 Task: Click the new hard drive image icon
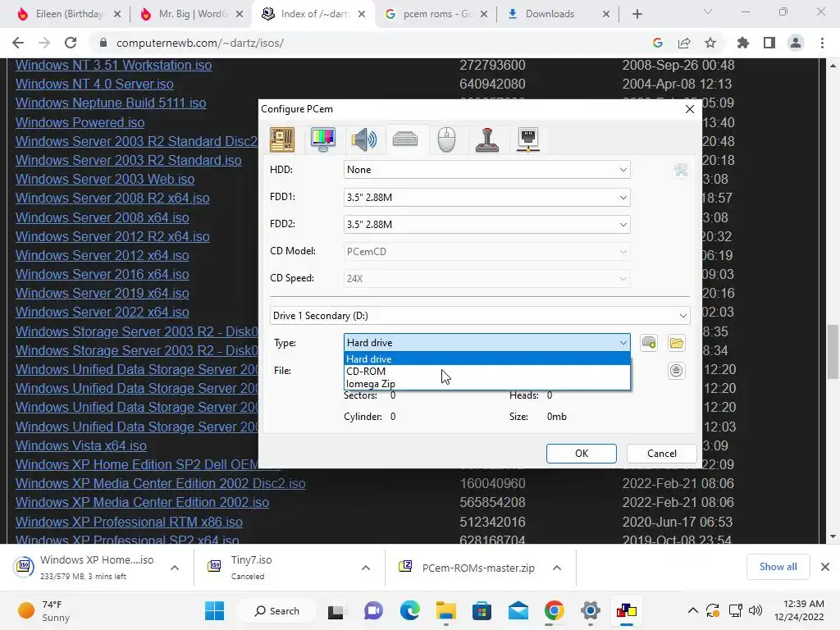click(649, 343)
